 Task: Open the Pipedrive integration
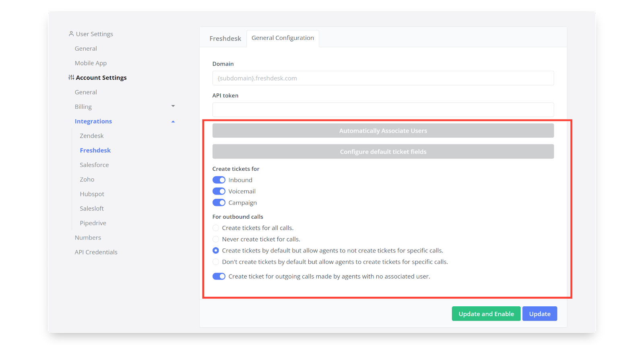click(93, 223)
